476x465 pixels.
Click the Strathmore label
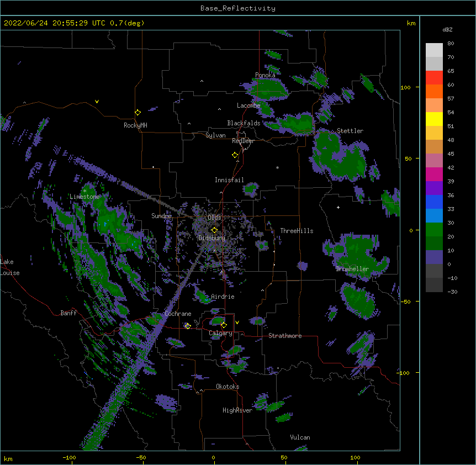click(x=285, y=336)
